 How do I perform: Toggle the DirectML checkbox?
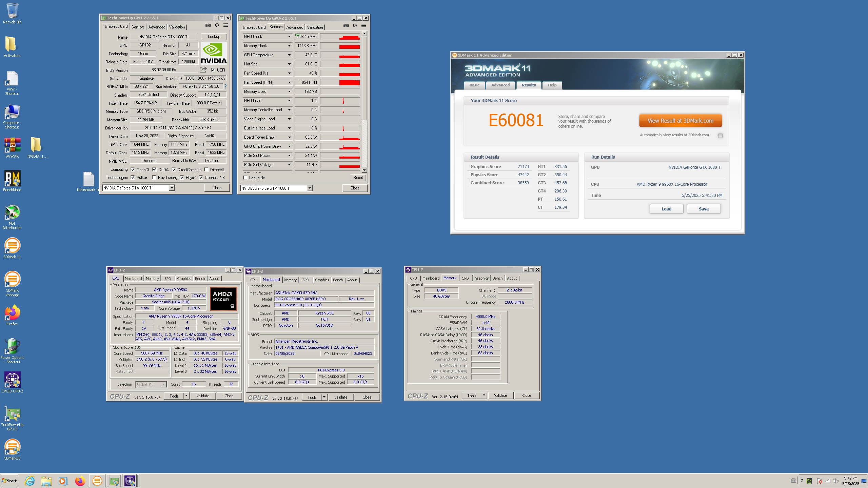pyautogui.click(x=206, y=169)
